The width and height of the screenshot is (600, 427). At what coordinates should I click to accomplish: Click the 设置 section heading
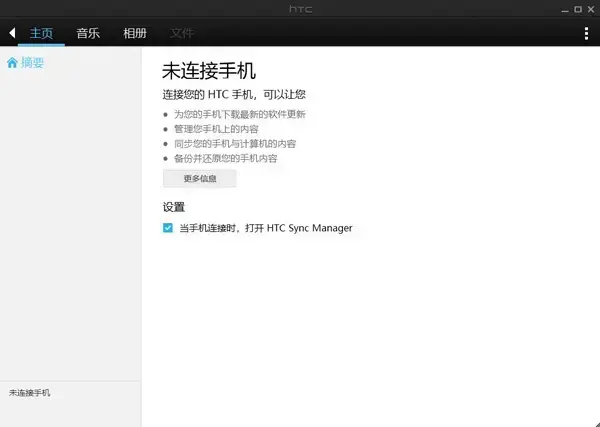pos(174,207)
